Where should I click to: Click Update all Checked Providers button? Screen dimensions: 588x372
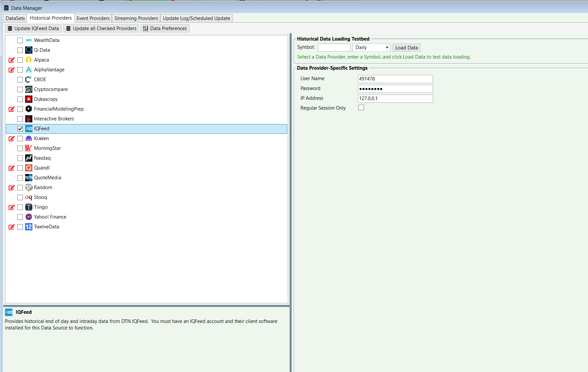coord(101,28)
